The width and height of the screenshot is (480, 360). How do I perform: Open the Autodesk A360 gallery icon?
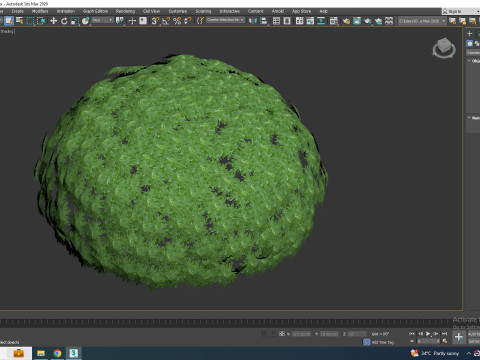tap(389, 21)
